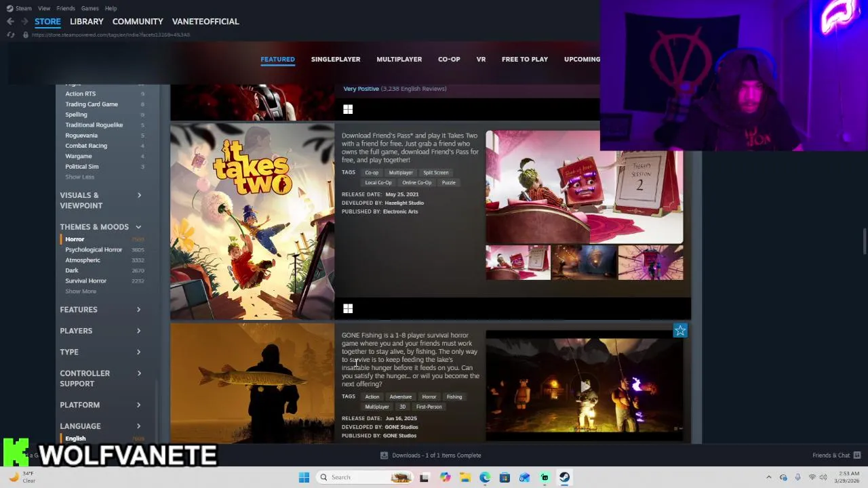Click the Online Co-Op tag
This screenshot has width=868, height=488.
pos(417,182)
